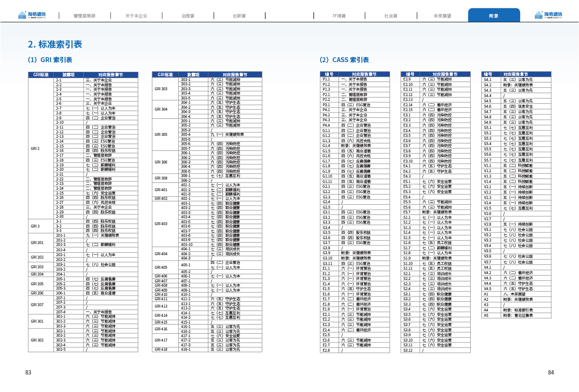579x392 pixels.
Task: Click the company logo at top left
Action: click(x=31, y=15)
